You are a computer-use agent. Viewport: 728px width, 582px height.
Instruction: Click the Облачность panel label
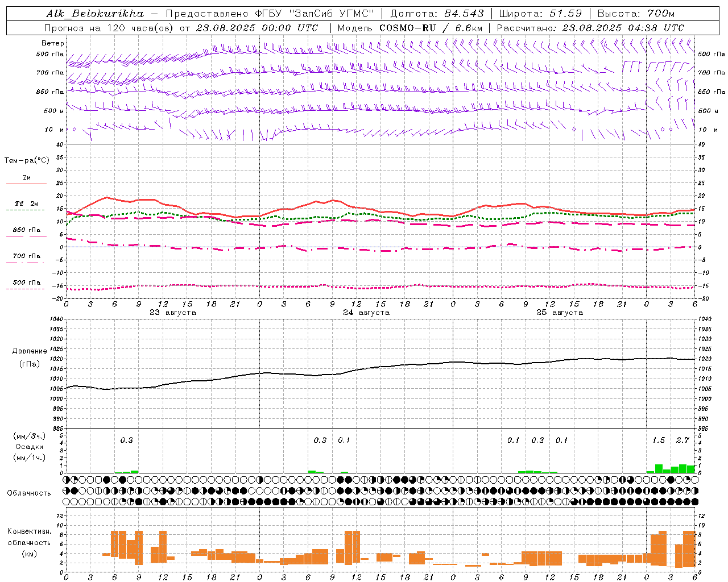(x=29, y=493)
